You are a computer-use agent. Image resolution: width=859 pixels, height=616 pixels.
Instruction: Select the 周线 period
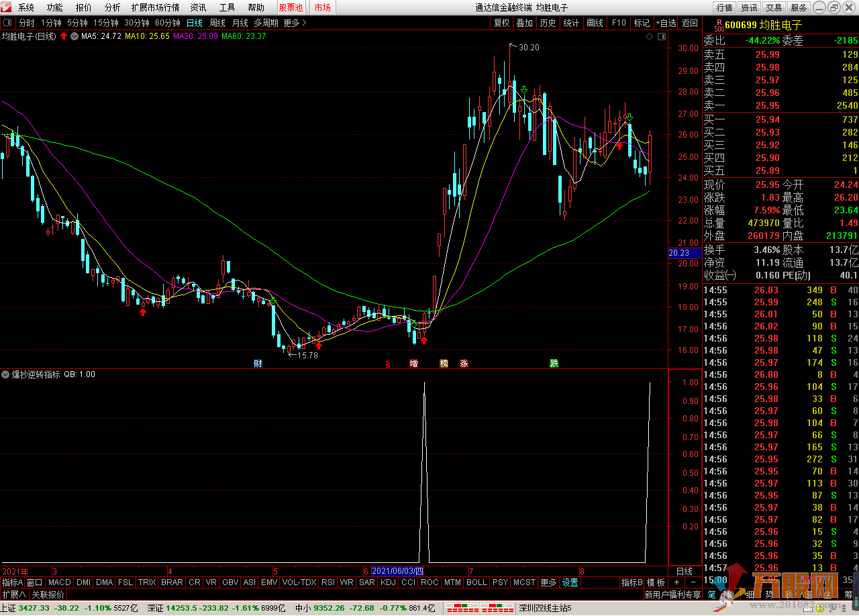tap(217, 23)
